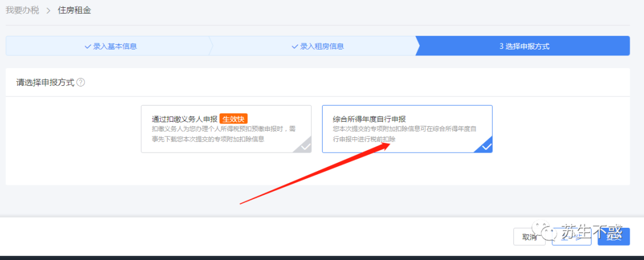The height and width of the screenshot is (260, 644).
Task: Choose 通过扣缴义务人申报 option card
Action: [x=227, y=129]
